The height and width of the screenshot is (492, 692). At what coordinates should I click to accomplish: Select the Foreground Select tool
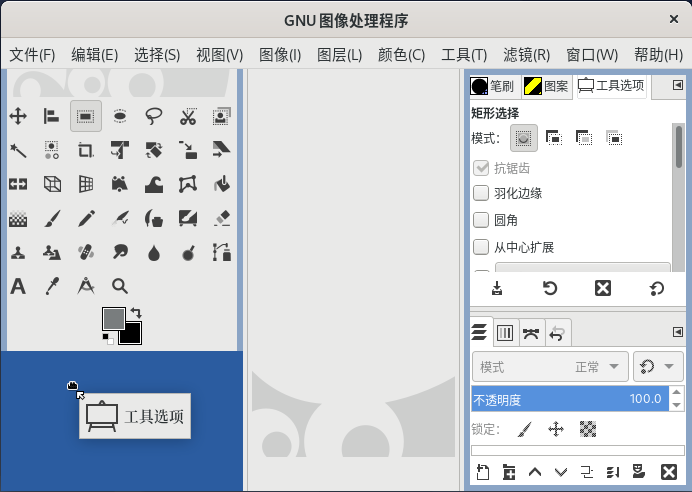(x=222, y=116)
